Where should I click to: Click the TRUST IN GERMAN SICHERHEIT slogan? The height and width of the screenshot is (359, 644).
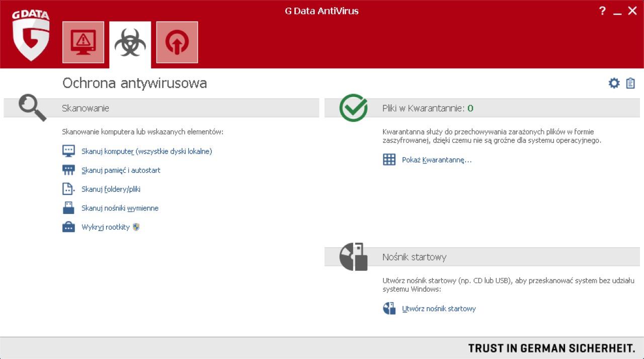[x=552, y=348]
